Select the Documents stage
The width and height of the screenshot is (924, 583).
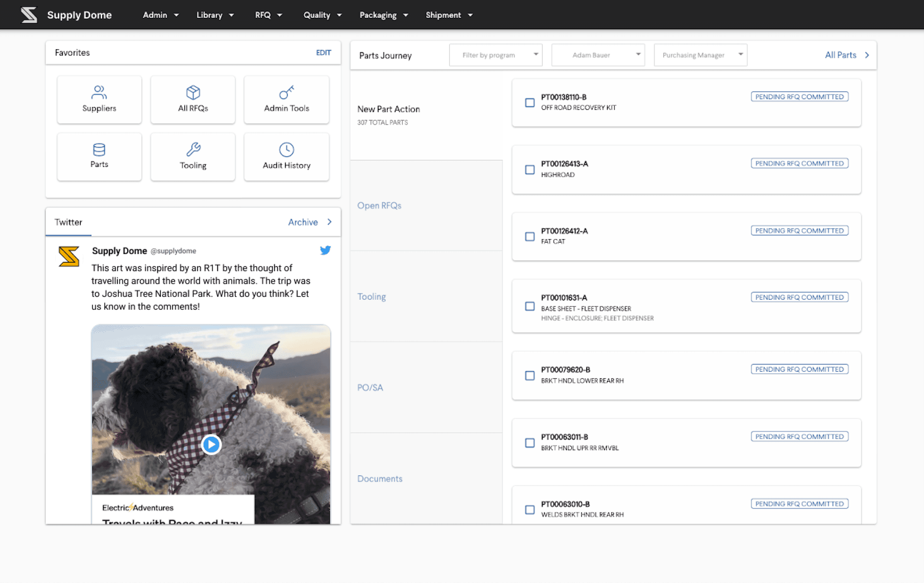click(426, 479)
